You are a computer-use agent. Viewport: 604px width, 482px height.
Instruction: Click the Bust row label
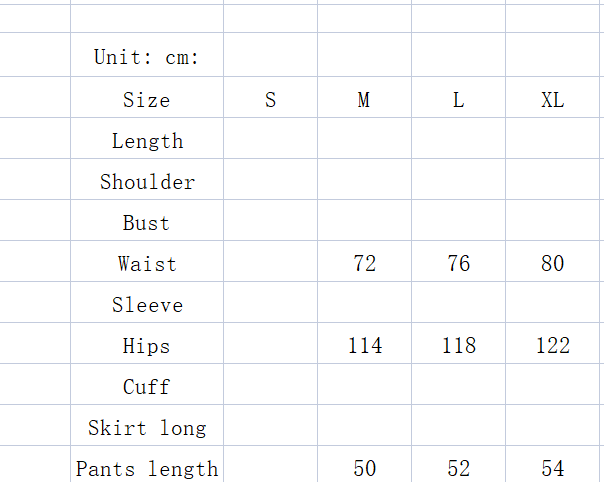[x=147, y=223]
